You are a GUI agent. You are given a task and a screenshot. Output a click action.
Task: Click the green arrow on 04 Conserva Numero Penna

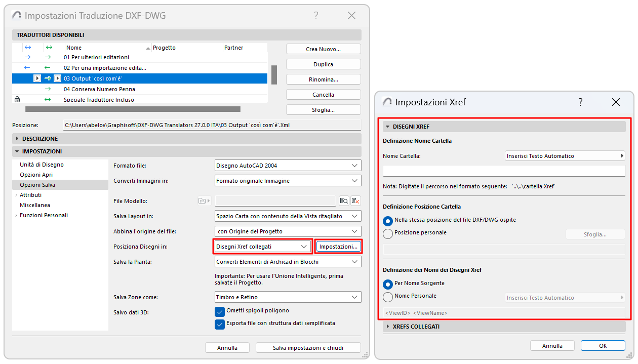point(48,89)
